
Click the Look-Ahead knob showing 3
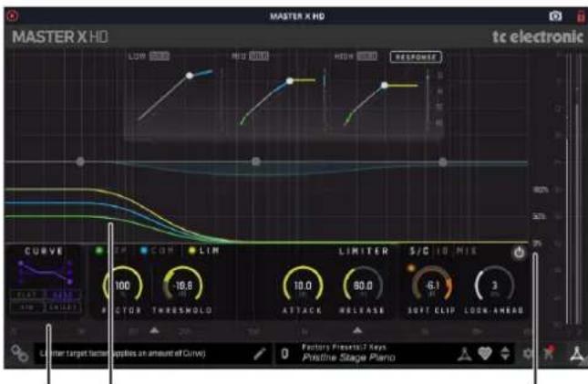click(494, 286)
